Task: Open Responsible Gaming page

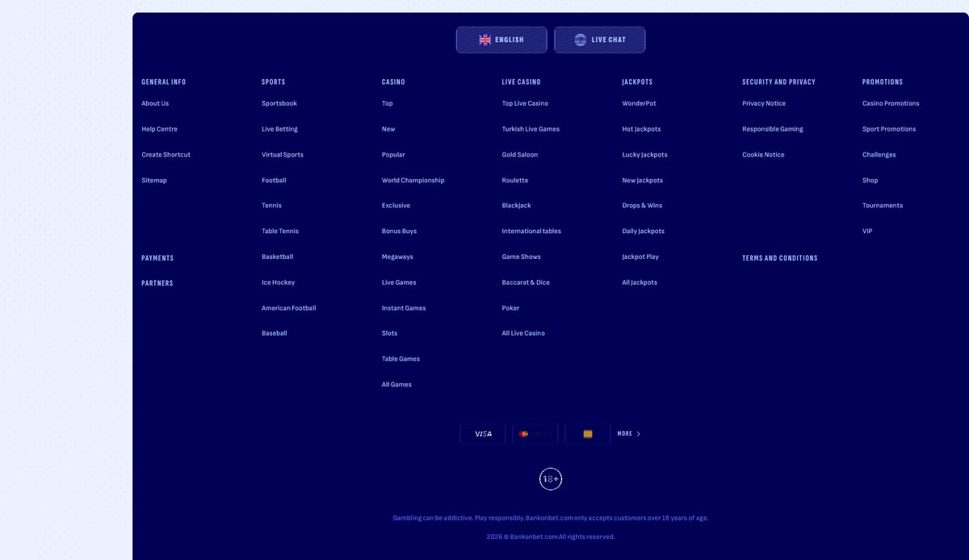Action: pyautogui.click(x=773, y=129)
